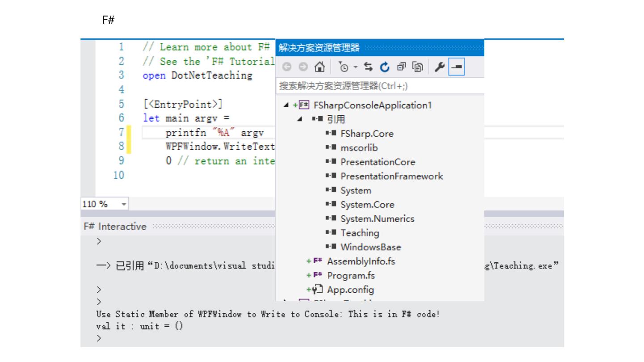Select Program.fs in the solution tree

click(351, 275)
